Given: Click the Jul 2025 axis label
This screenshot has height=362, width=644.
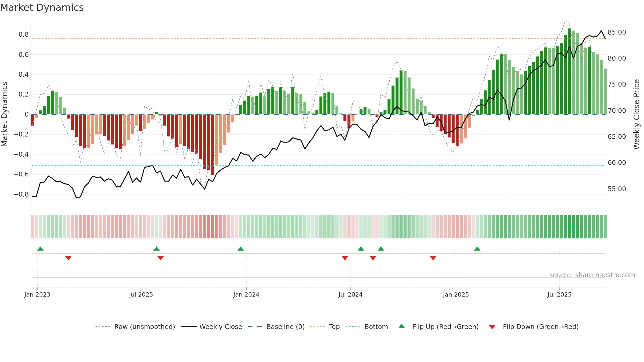Looking at the screenshot, I should point(559,294).
